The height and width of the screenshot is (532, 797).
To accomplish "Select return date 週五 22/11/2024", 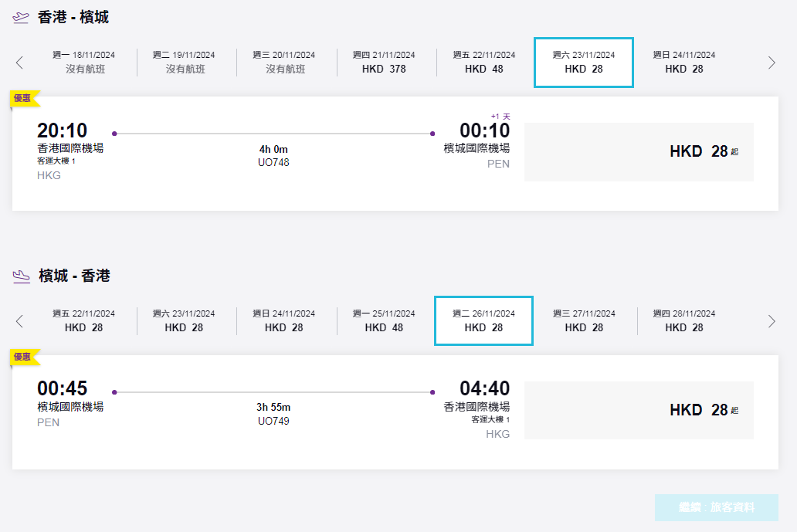I will coord(83,321).
